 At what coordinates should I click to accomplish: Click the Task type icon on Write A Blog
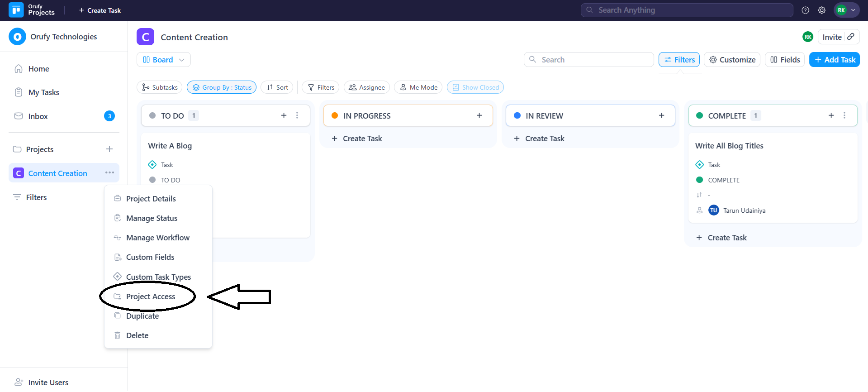152,164
